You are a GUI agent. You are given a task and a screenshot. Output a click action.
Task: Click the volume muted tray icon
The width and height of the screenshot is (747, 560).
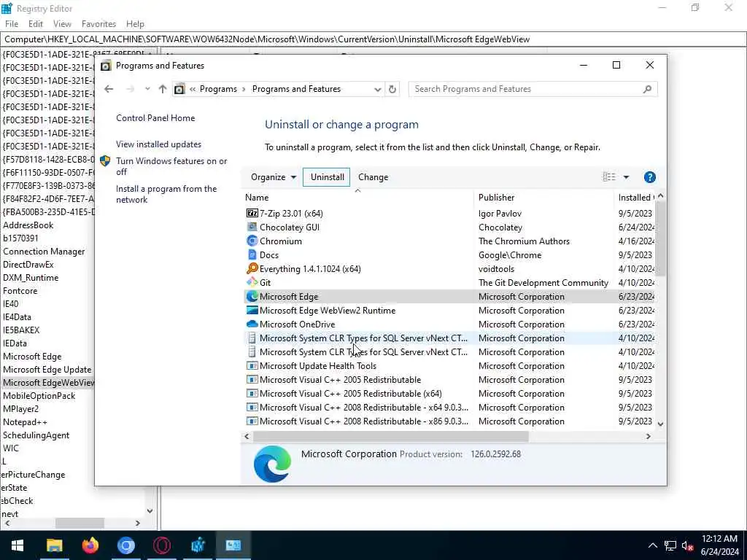click(687, 545)
